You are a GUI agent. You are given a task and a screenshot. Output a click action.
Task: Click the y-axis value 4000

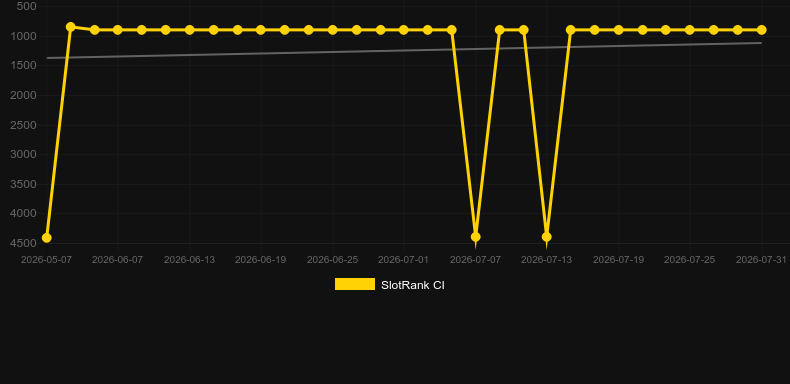(23, 214)
